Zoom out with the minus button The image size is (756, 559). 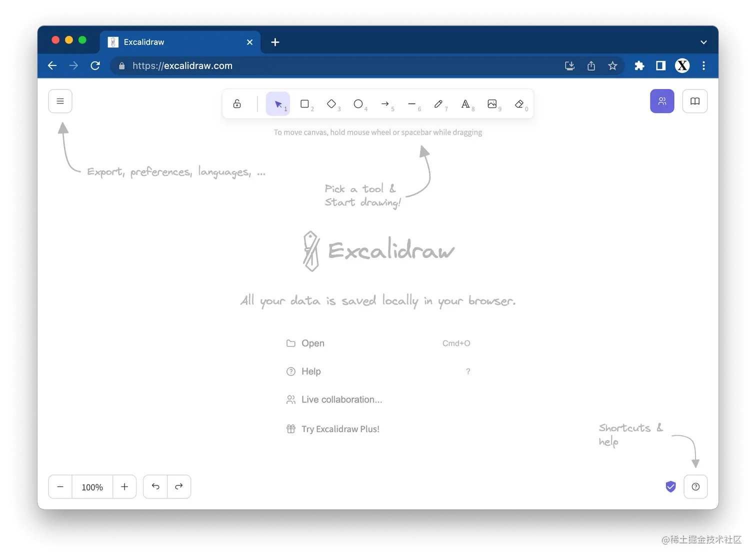point(60,486)
